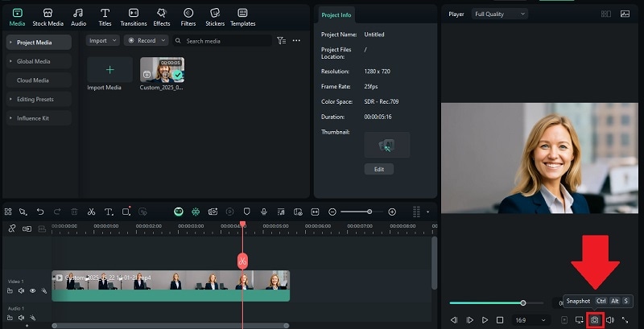The width and height of the screenshot is (644, 329).
Task: Select the Custom_2025 clip on timeline
Action: [x=171, y=286]
